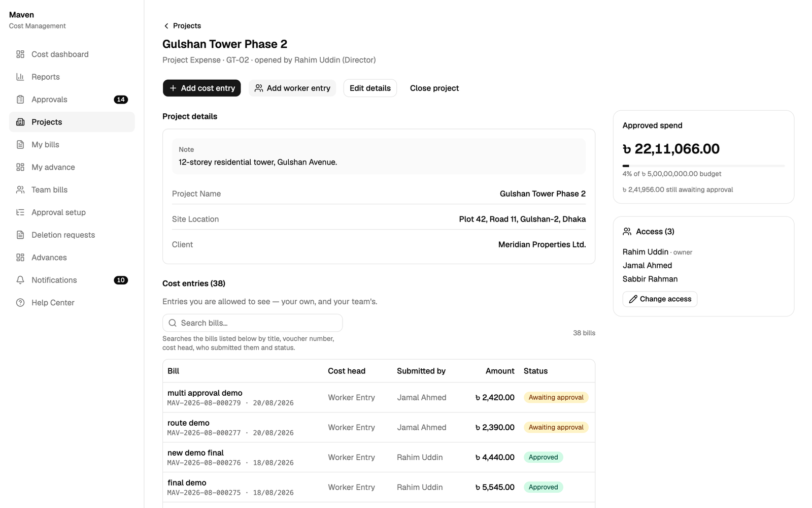Open bill 'multi approval demo'
The height and width of the screenshot is (508, 812).
coord(205,393)
